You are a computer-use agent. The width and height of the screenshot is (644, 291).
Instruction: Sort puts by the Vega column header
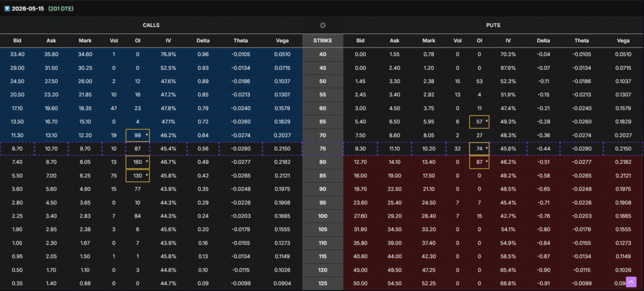(623, 41)
